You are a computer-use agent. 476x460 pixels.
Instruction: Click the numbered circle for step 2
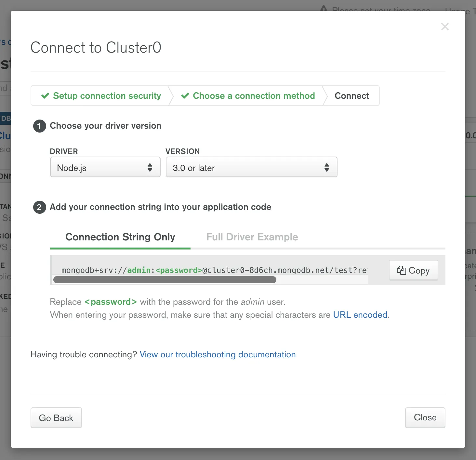[x=39, y=207]
